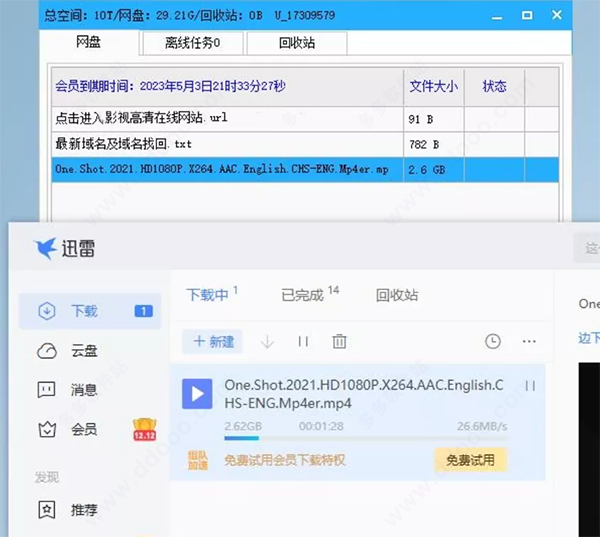Open the 离线任务0 tab
This screenshot has height=537, width=600.
tap(192, 43)
